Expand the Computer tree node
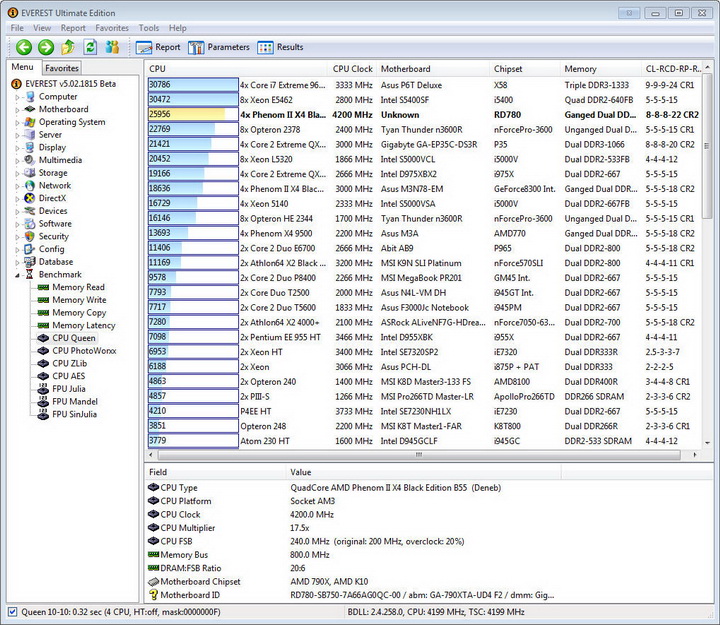 [x=17, y=97]
